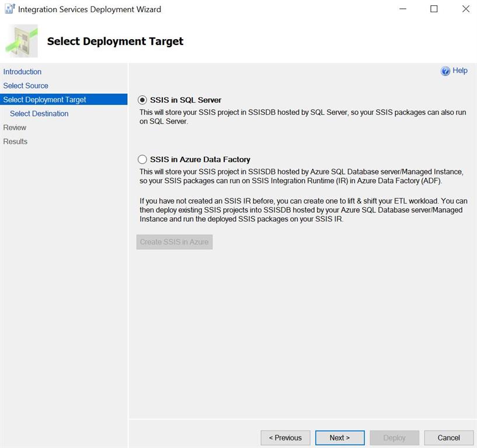Viewport: 477px width, 448px height.
Task: Click the blue Help question mark icon
Action: [445, 71]
